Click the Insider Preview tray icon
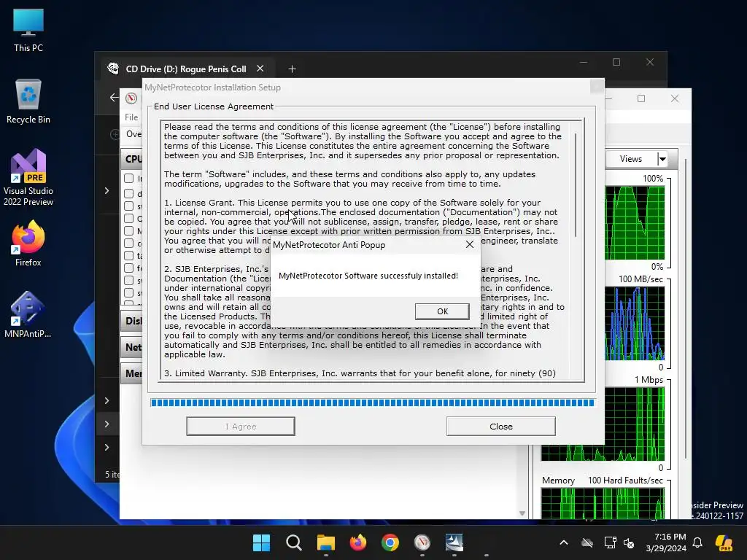 click(724, 542)
